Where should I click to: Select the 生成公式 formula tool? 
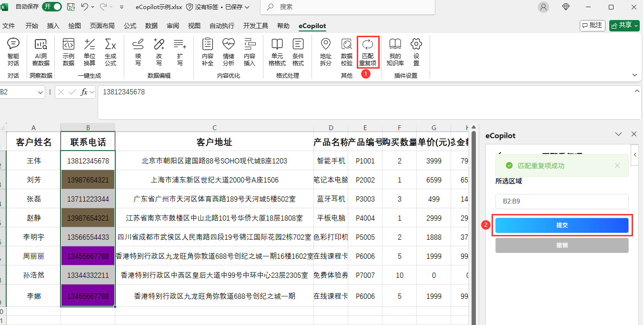[x=111, y=51]
